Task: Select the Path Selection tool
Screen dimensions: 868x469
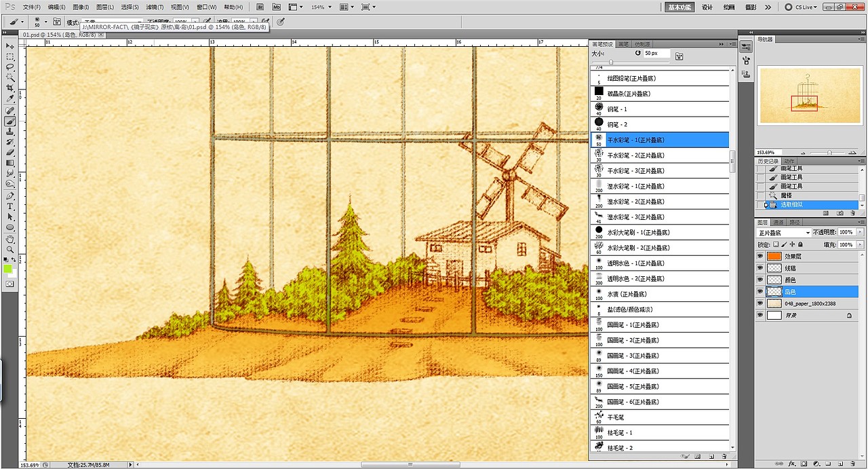Action: coord(10,217)
